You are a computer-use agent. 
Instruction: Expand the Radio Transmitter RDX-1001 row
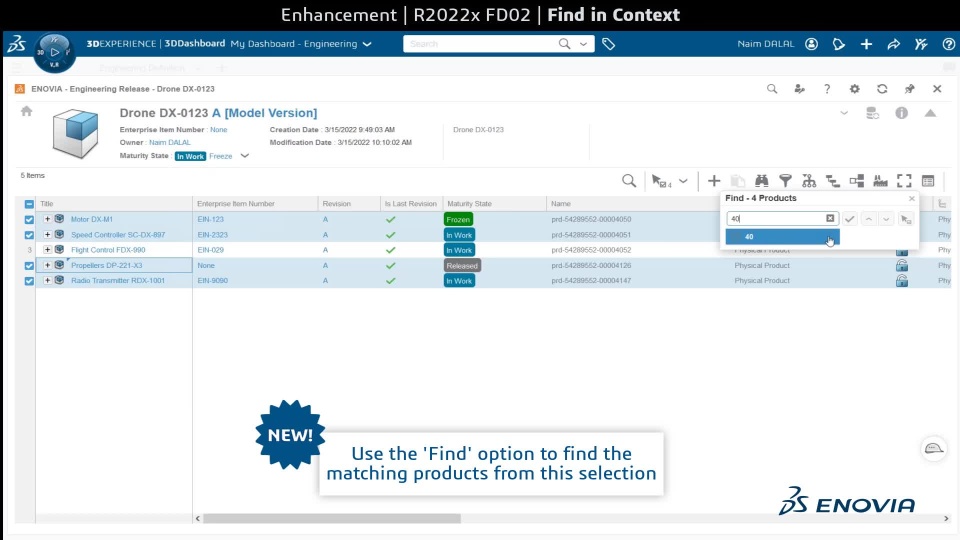point(47,280)
